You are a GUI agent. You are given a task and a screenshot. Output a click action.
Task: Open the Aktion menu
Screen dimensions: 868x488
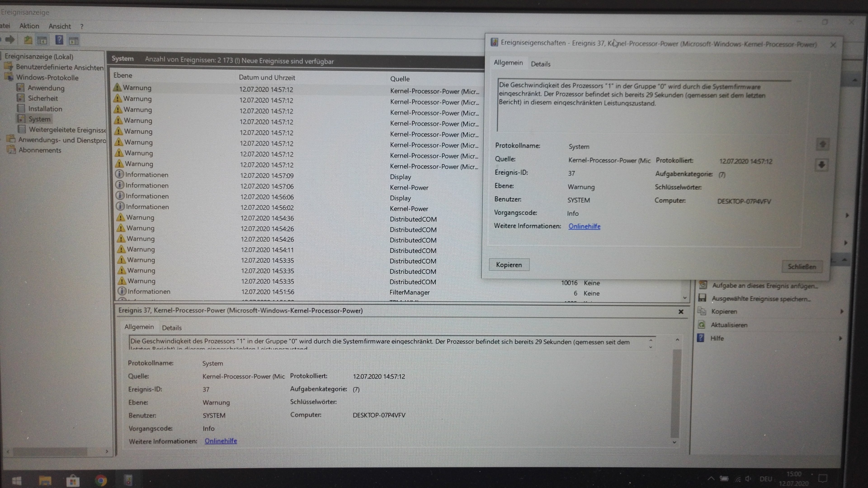pos(29,26)
